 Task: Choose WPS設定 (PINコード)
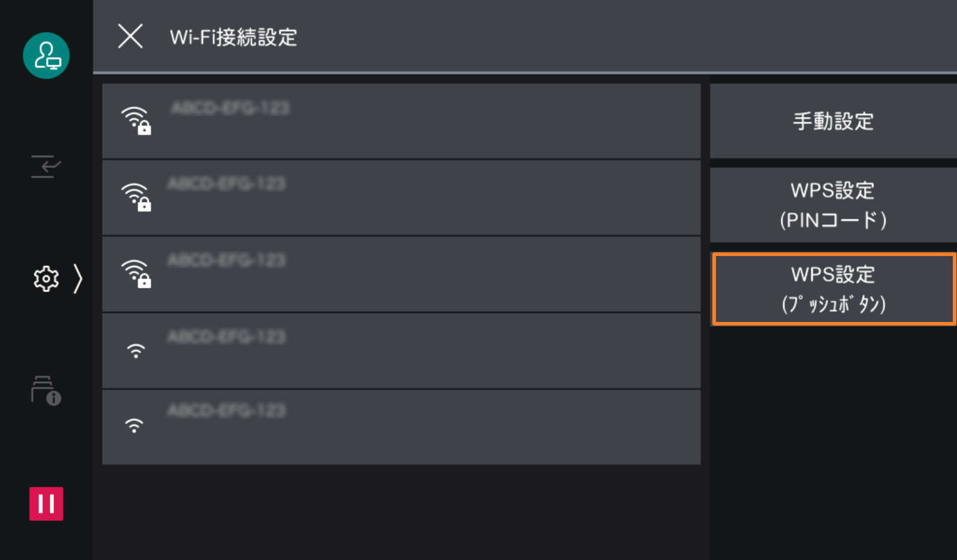[833, 205]
